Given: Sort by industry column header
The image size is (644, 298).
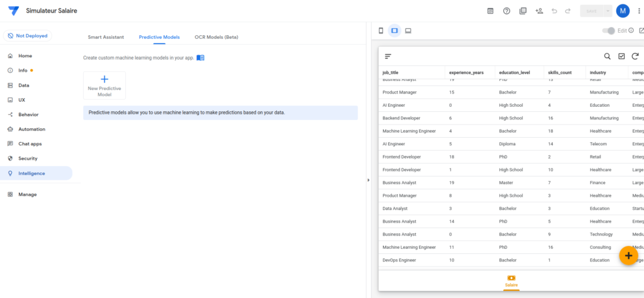Looking at the screenshot, I should 597,73.
